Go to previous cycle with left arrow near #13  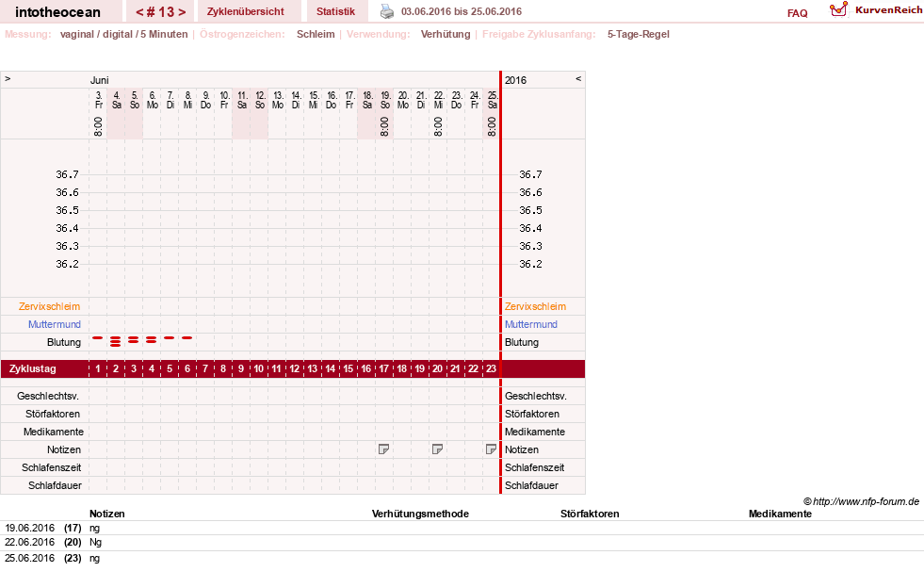coord(139,12)
